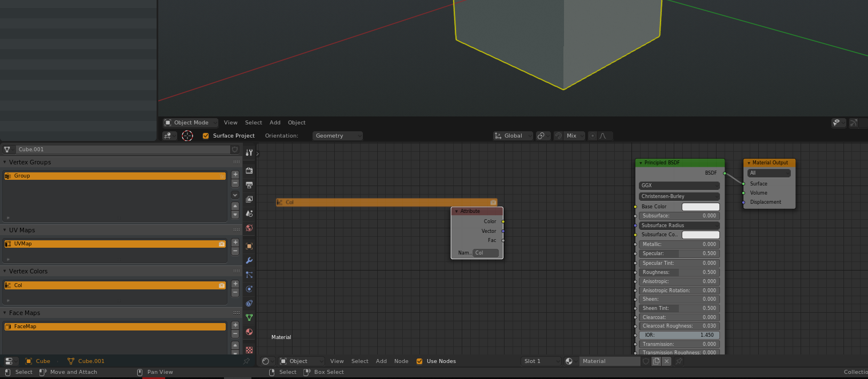Image resolution: width=868 pixels, height=379 pixels.
Task: Open the viewport Object menu
Action: (x=297, y=123)
